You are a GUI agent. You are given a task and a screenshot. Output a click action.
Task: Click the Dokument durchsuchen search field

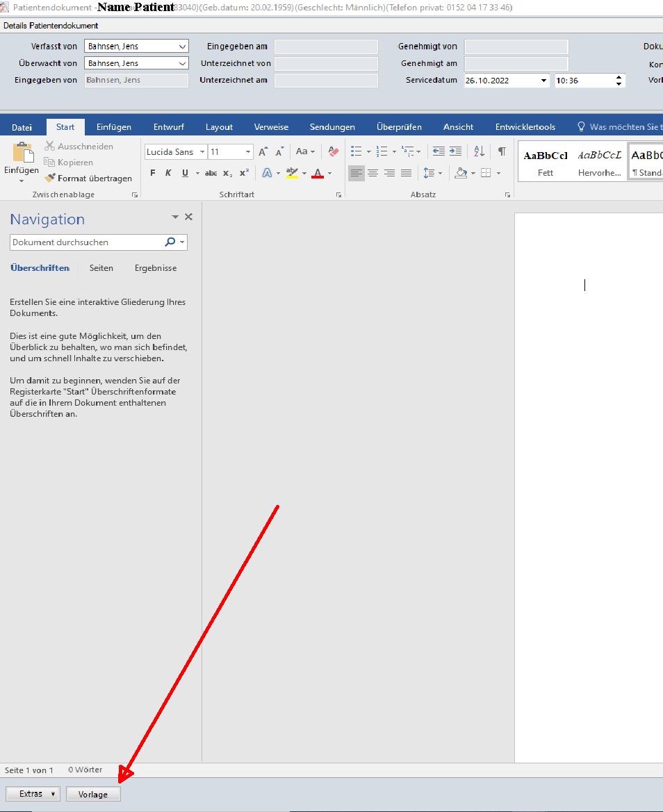87,242
